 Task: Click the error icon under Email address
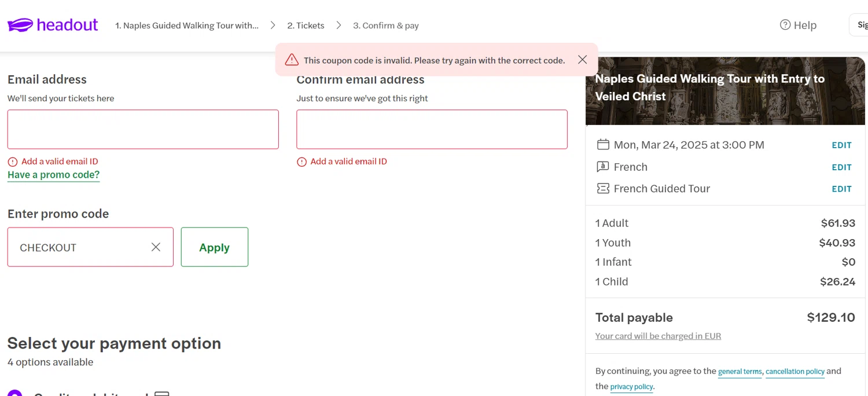coord(13,162)
